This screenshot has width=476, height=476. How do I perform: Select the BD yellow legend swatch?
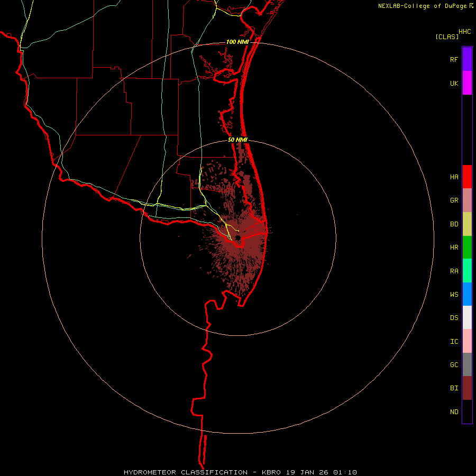pyautogui.click(x=467, y=224)
